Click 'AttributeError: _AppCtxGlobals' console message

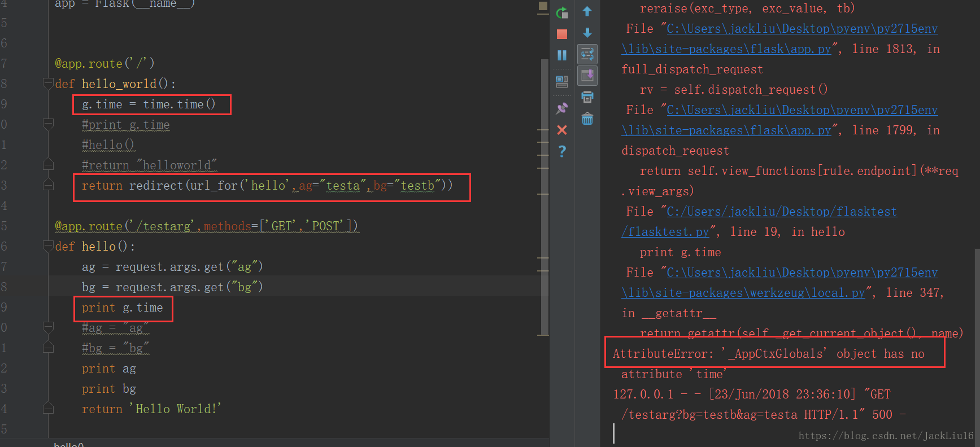(x=769, y=354)
